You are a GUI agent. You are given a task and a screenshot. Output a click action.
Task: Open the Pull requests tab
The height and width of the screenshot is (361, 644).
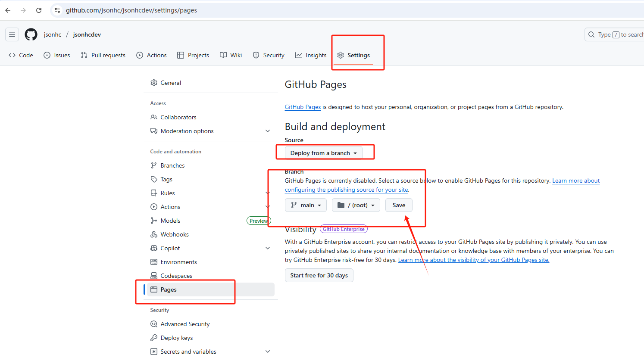103,55
